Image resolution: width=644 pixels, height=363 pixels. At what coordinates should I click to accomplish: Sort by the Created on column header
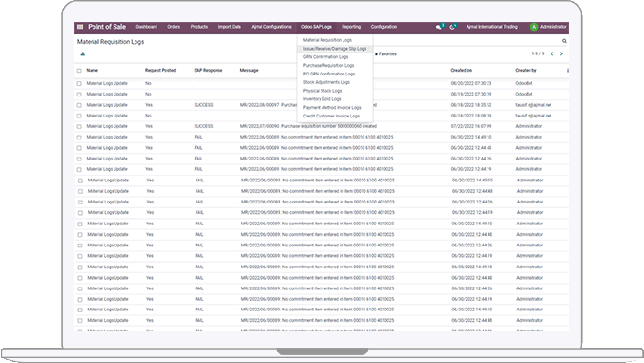pos(461,71)
